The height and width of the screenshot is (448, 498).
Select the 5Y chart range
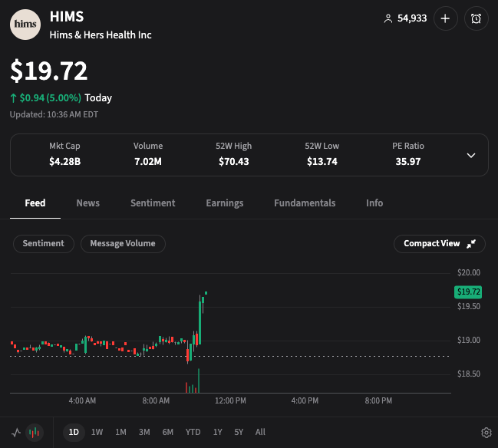[239, 432]
